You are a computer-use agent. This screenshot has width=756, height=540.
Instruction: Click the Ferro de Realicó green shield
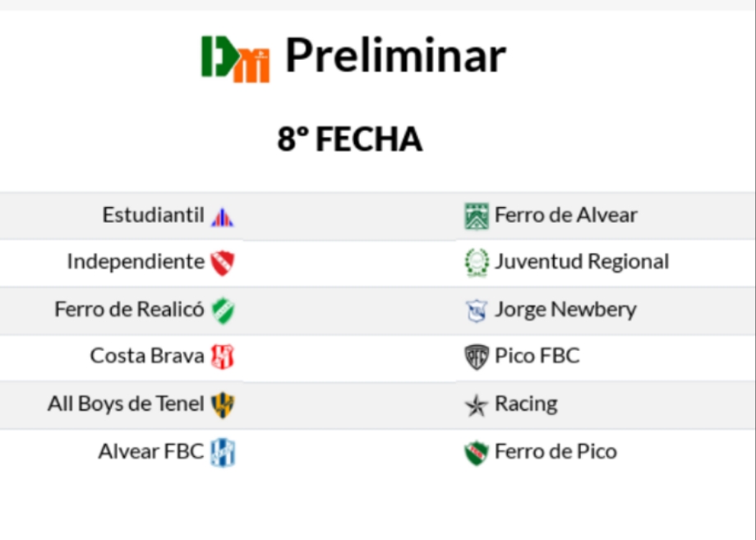coord(222,311)
